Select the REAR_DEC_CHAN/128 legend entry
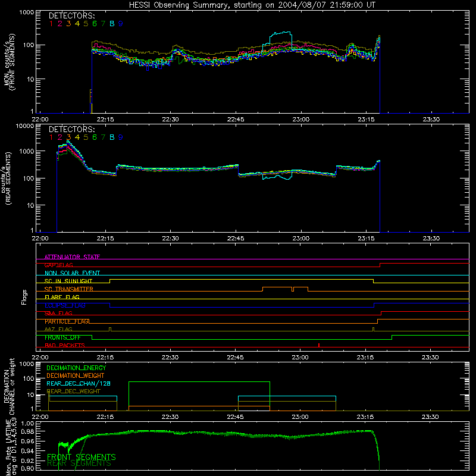The image size is (476, 476). pos(79,384)
